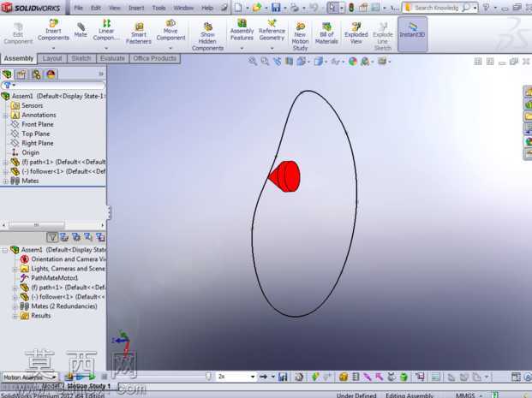This screenshot has height=398, width=532.
Task: Click the Calculate motion study icon
Action: point(69,377)
